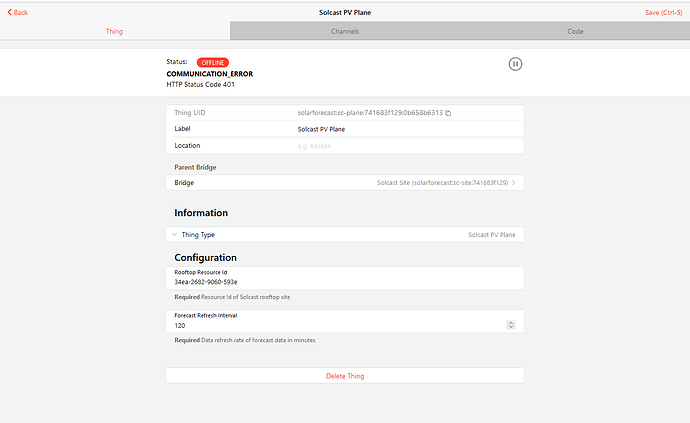Save changes with Save (Ctrl-S)
This screenshot has width=690, height=423.
point(664,12)
